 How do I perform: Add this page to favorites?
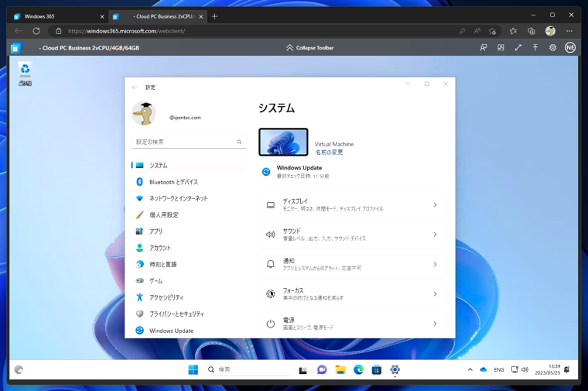(492, 31)
